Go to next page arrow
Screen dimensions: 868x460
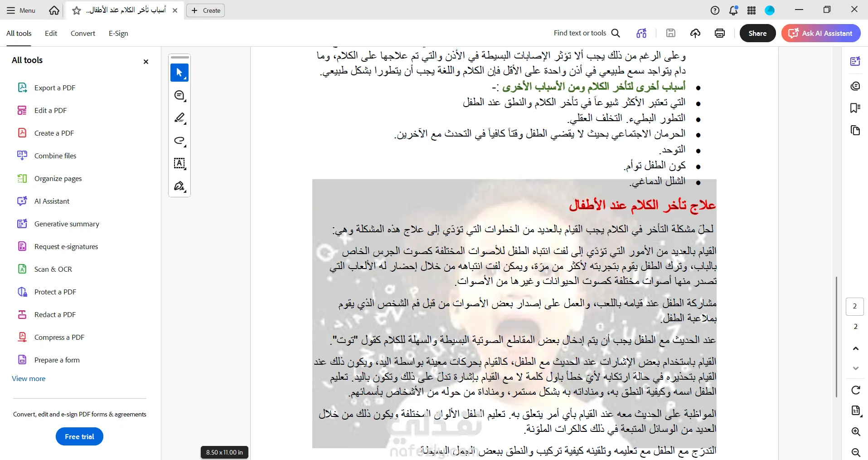pyautogui.click(x=856, y=368)
